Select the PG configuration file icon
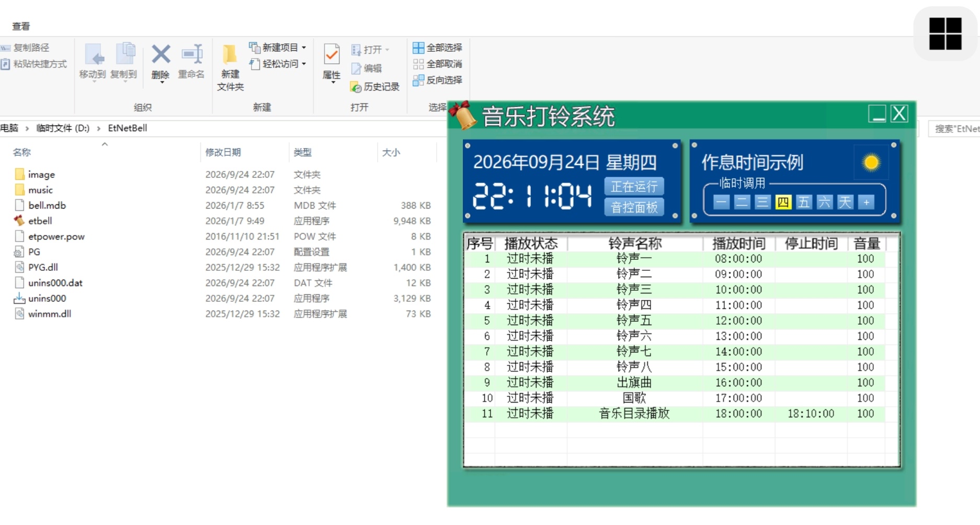 tap(19, 252)
